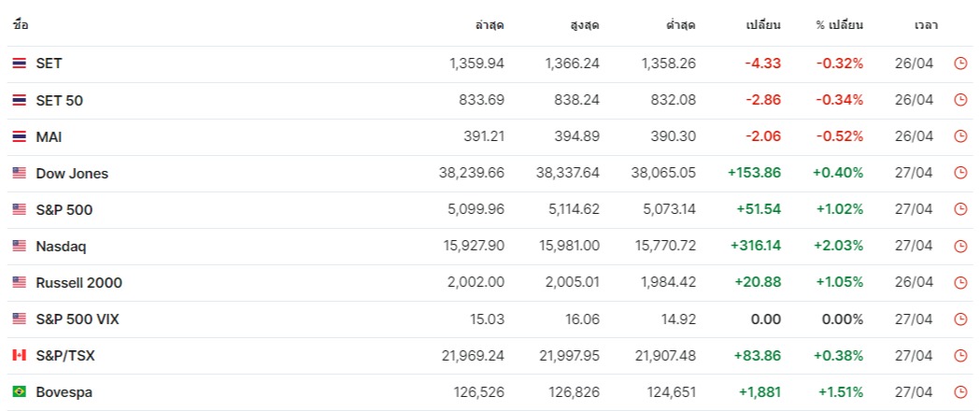Open the Russell 2000 link

79,282
